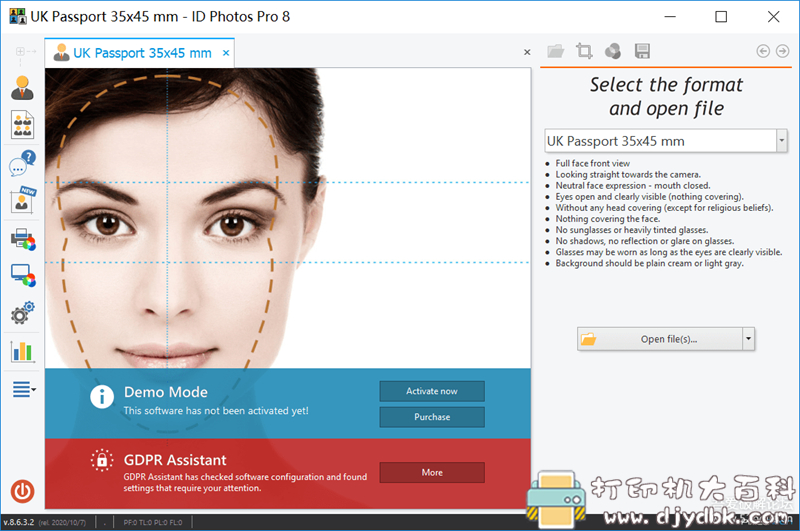The height and width of the screenshot is (531, 800).
Task: Open the statistics bar chart icon
Action: pos(22,351)
